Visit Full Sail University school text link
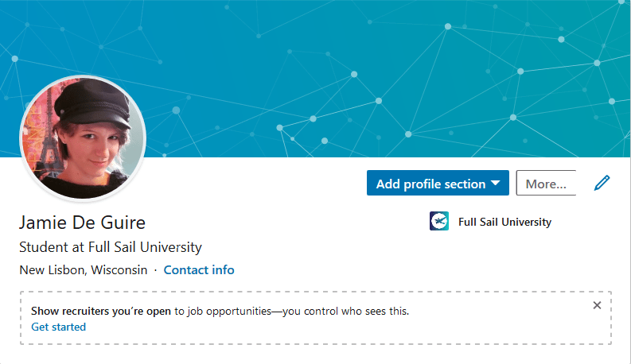 504,222
